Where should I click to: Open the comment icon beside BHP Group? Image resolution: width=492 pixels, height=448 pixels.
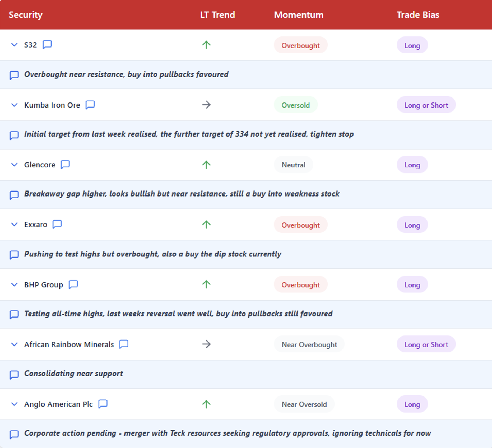click(73, 284)
